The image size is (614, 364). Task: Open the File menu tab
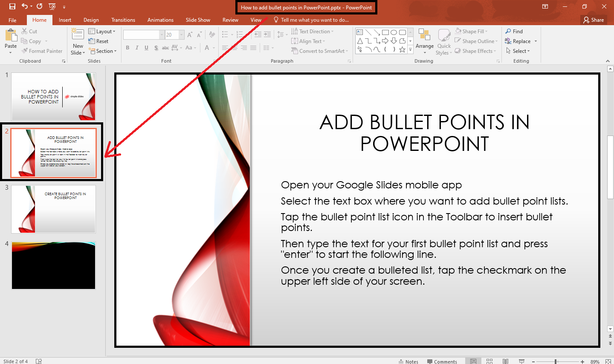(x=12, y=20)
